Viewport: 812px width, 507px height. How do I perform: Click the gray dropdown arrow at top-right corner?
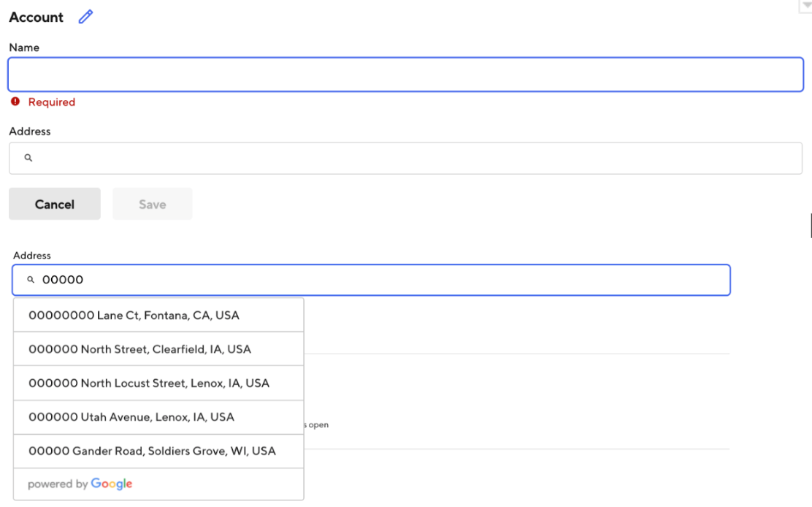pyautogui.click(x=806, y=6)
